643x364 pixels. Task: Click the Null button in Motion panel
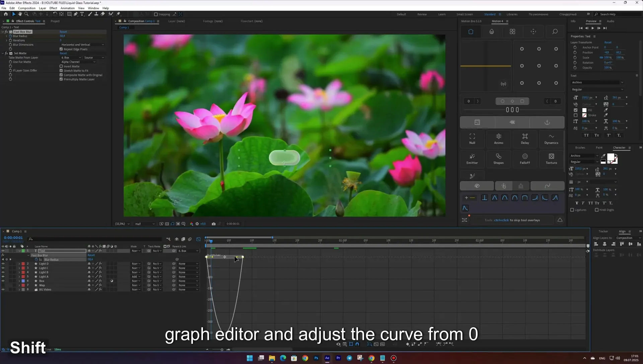tap(472, 139)
